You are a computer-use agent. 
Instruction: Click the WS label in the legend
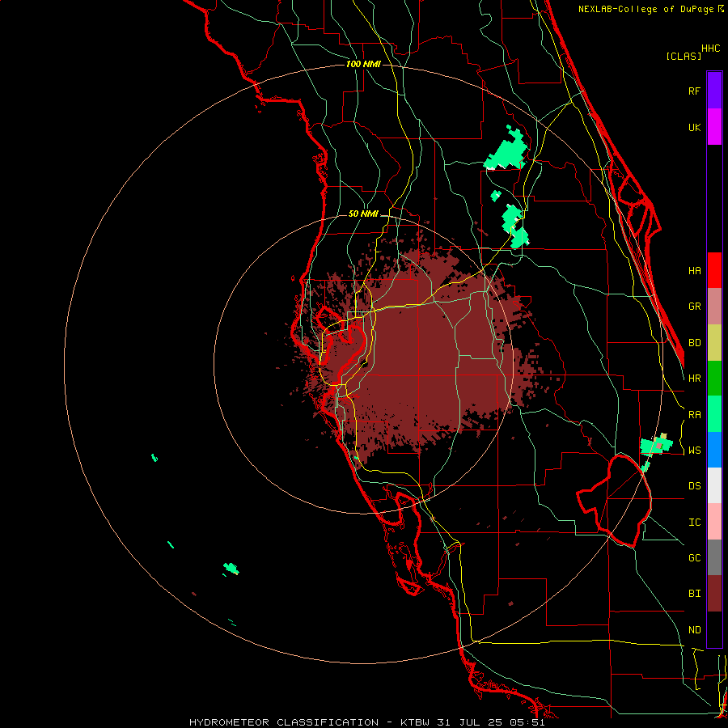(694, 451)
